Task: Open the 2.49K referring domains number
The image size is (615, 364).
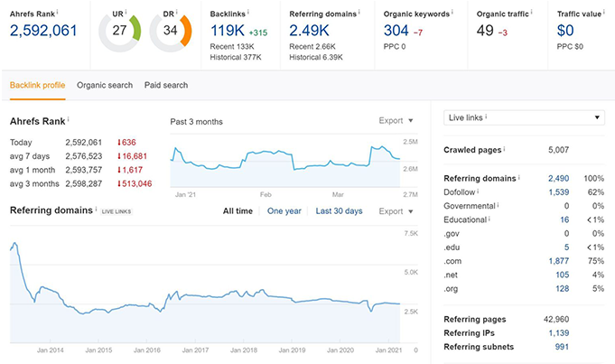Action: click(x=309, y=31)
